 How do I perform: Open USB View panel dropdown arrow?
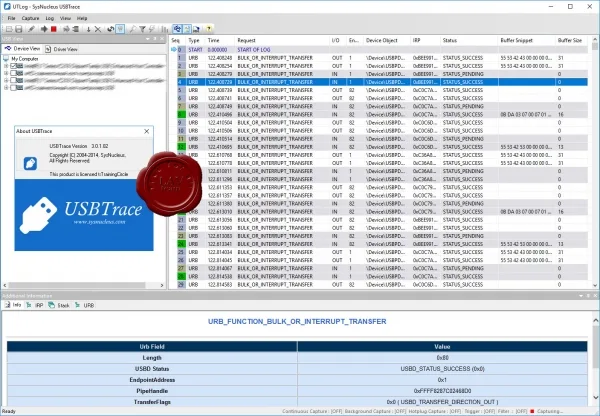click(148, 39)
